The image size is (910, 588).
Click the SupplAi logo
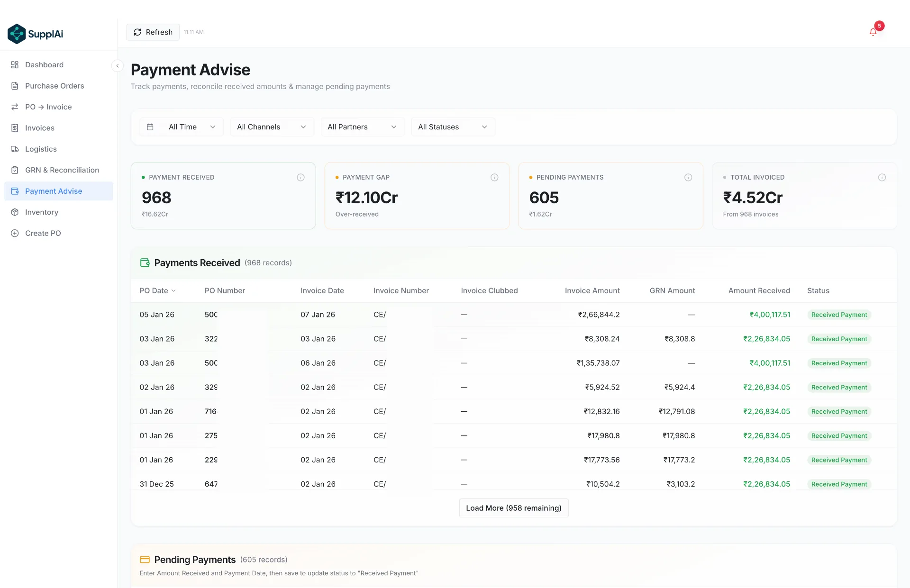(x=36, y=34)
